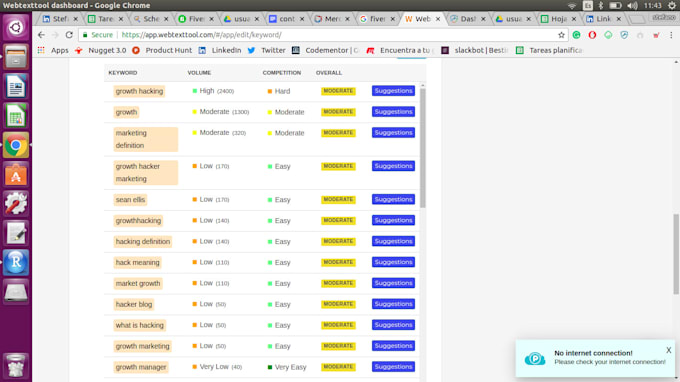Open the system gear menu in top bar

[x=672, y=6]
